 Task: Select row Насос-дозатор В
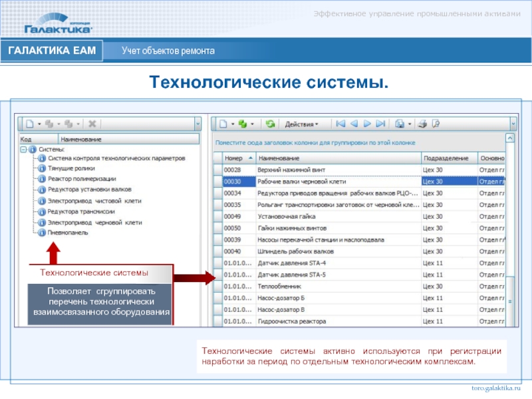[x=359, y=310]
